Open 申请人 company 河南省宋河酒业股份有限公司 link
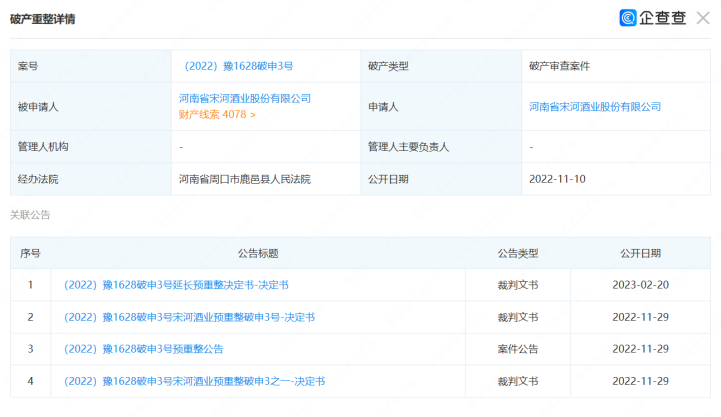This screenshot has height=417, width=721. coord(595,106)
